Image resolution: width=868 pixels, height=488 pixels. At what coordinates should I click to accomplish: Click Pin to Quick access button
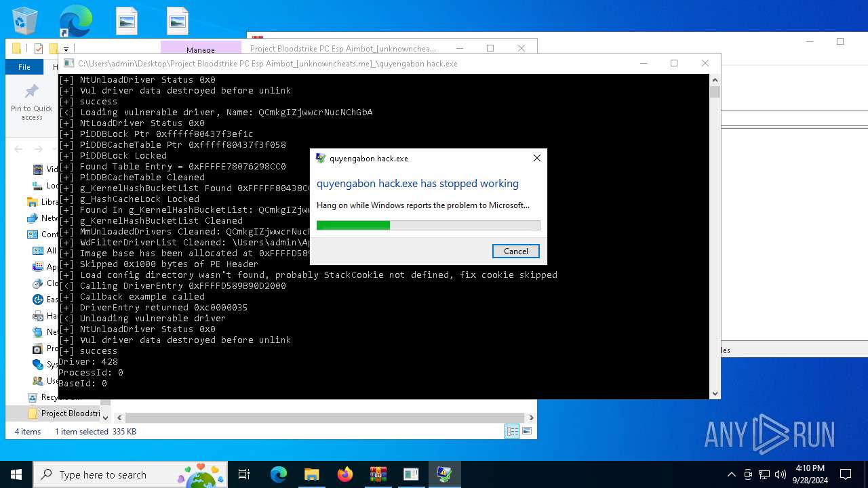pos(31,102)
